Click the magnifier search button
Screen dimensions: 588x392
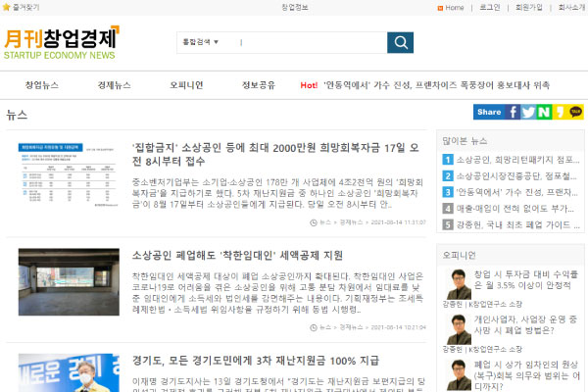click(400, 43)
